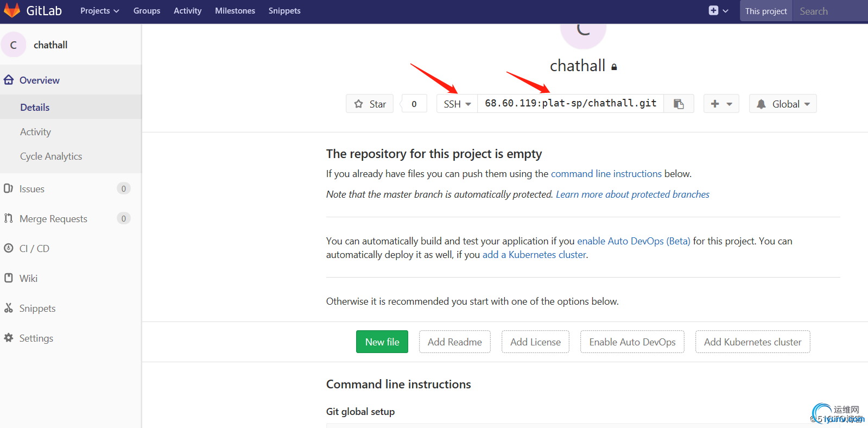The width and height of the screenshot is (868, 428).
Task: Click the Star button label
Action: 378,104
